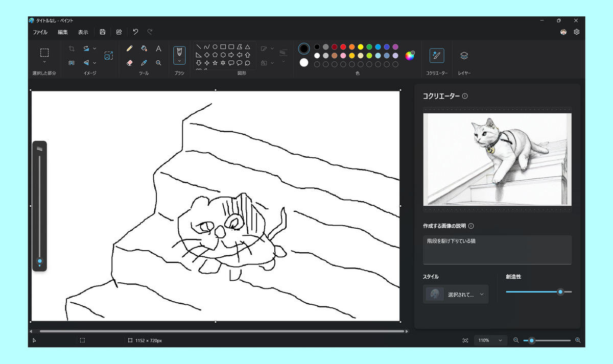Open the Edit colors wheel
Image resolution: width=613 pixels, height=364 pixels.
point(410,56)
